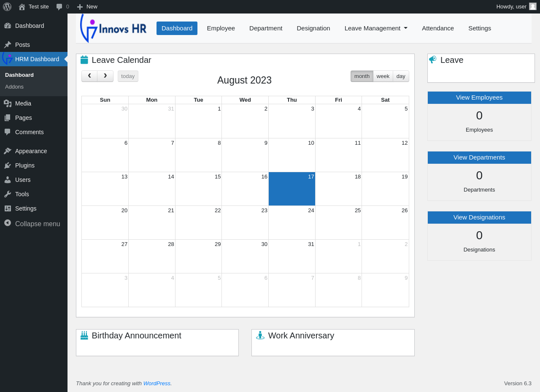Switch calendar to month view
Image resolution: width=540 pixels, height=392 pixels.
(x=362, y=76)
